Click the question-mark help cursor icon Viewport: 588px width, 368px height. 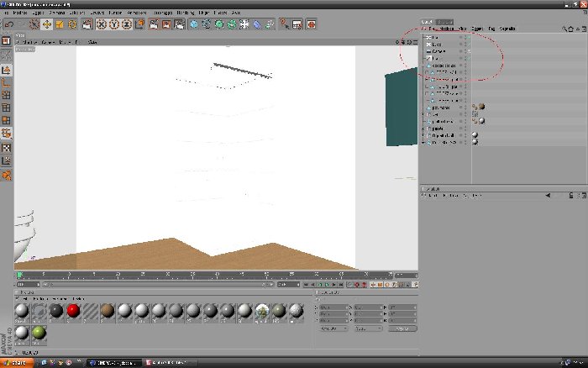(x=284, y=24)
